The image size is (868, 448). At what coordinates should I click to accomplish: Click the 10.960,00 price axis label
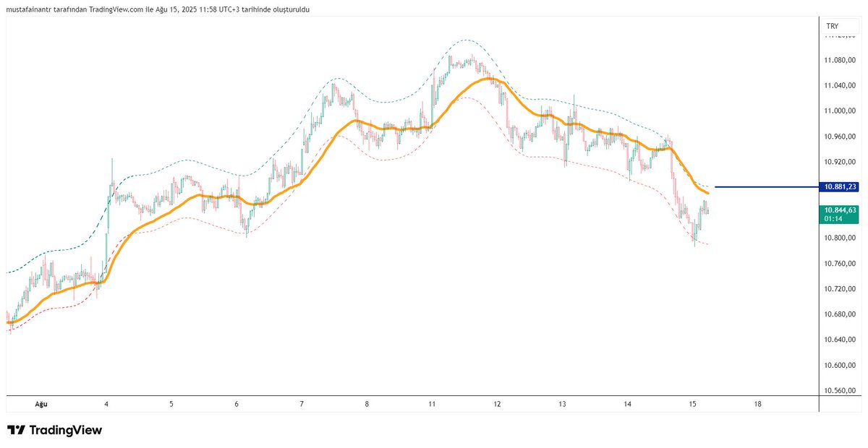[x=840, y=136]
